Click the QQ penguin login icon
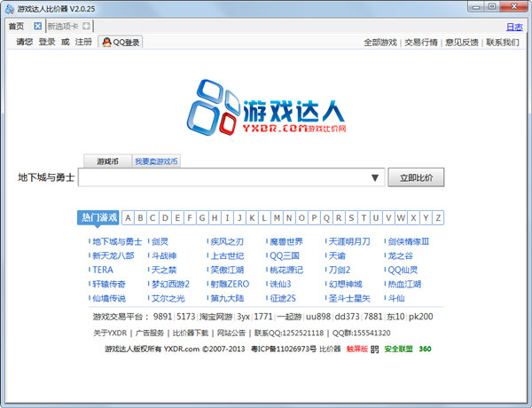This screenshot has height=408, width=532. pyautogui.click(x=106, y=42)
